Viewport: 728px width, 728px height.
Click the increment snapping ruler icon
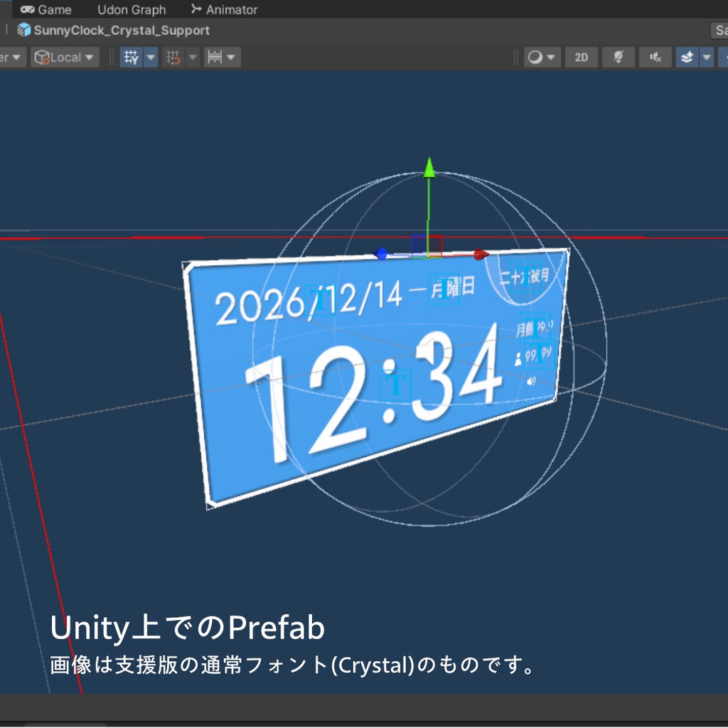(x=215, y=58)
